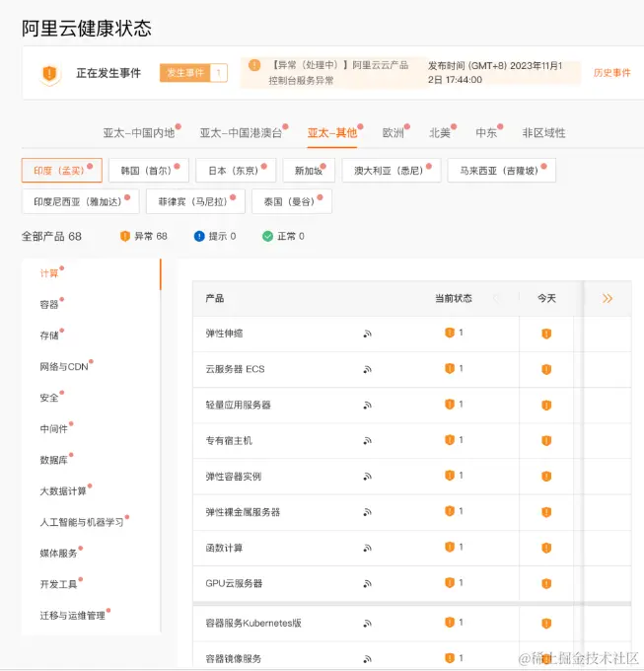Viewport: 644px width, 671px height.
Task: Click the 全部产品 68 summary text
Action: click(51, 236)
